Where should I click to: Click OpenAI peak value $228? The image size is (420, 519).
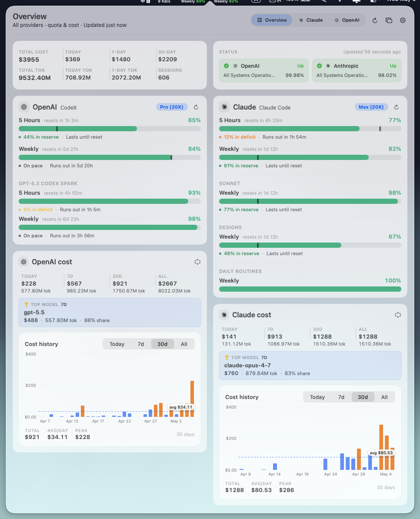coord(83,437)
